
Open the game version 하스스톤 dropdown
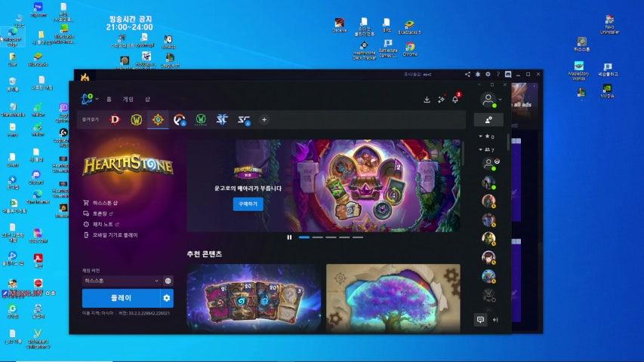pyautogui.click(x=121, y=281)
